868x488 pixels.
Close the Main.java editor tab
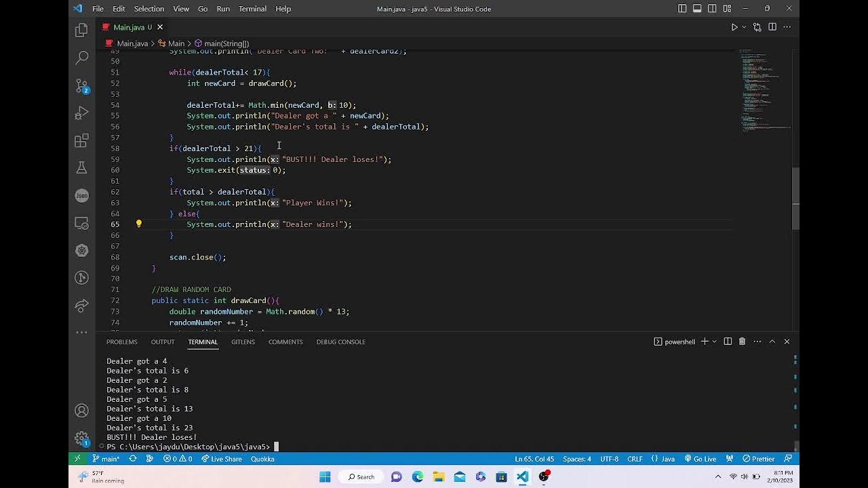pos(160,27)
